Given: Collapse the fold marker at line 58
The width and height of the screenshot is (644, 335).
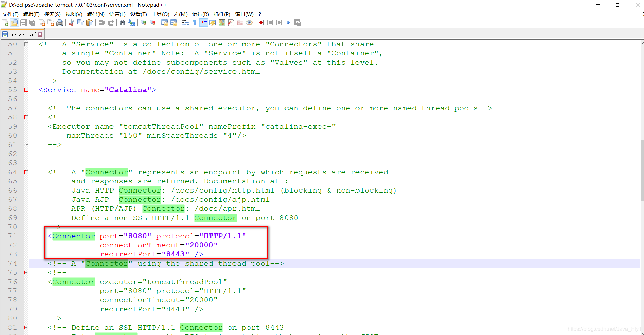Looking at the screenshot, I should coord(26,117).
